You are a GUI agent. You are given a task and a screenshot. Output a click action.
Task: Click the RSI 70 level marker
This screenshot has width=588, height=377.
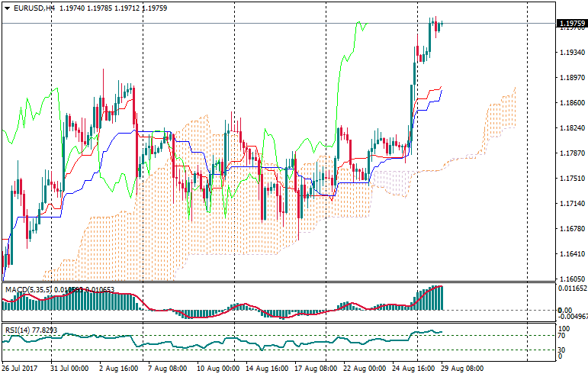coord(561,336)
